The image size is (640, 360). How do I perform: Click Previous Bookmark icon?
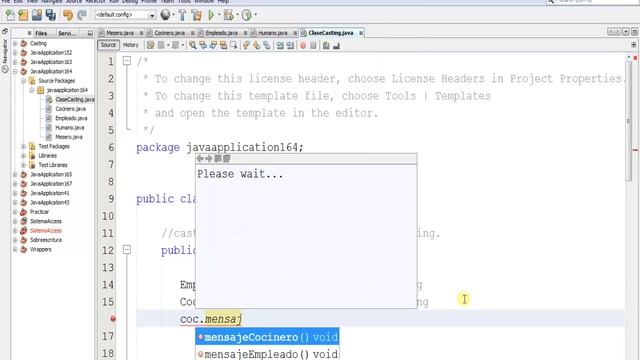point(246,45)
